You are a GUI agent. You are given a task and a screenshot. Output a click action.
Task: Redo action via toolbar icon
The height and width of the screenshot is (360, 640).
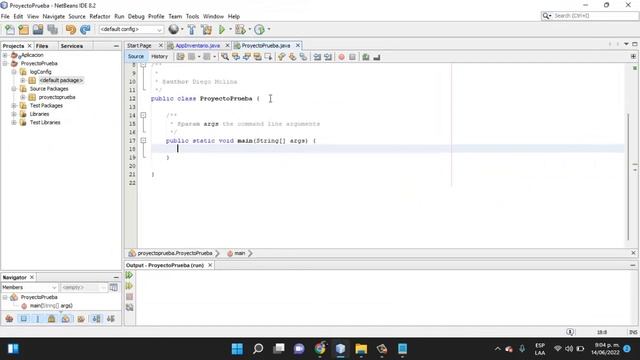85,29
